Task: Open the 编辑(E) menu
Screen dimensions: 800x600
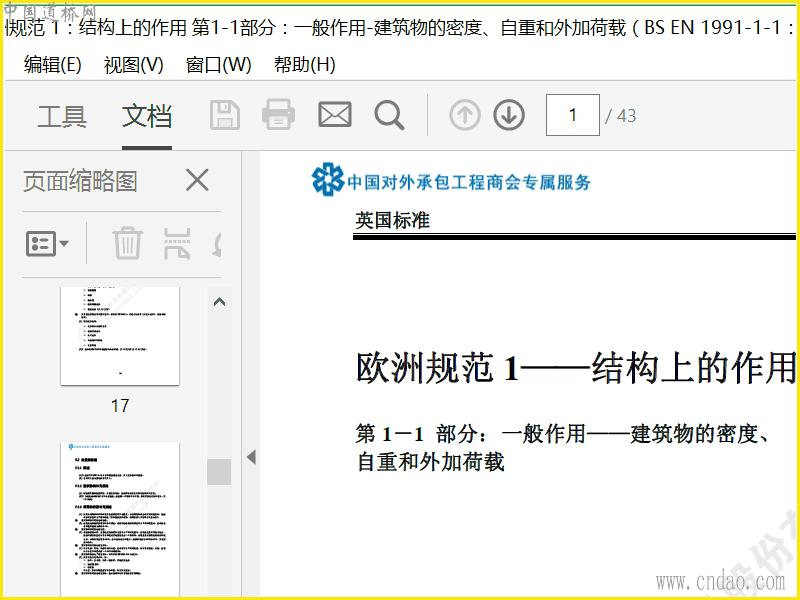Action: point(53,65)
